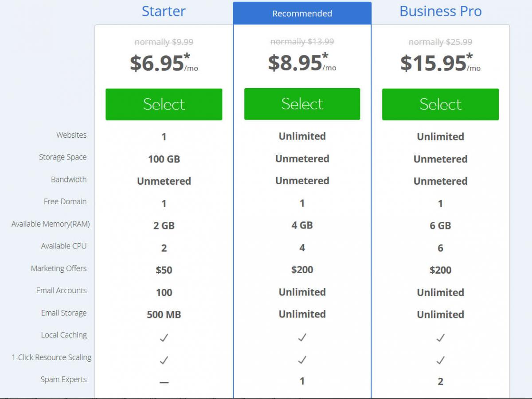
Task: Click Business Pro Resource Scaling checkmark
Action: point(440,360)
